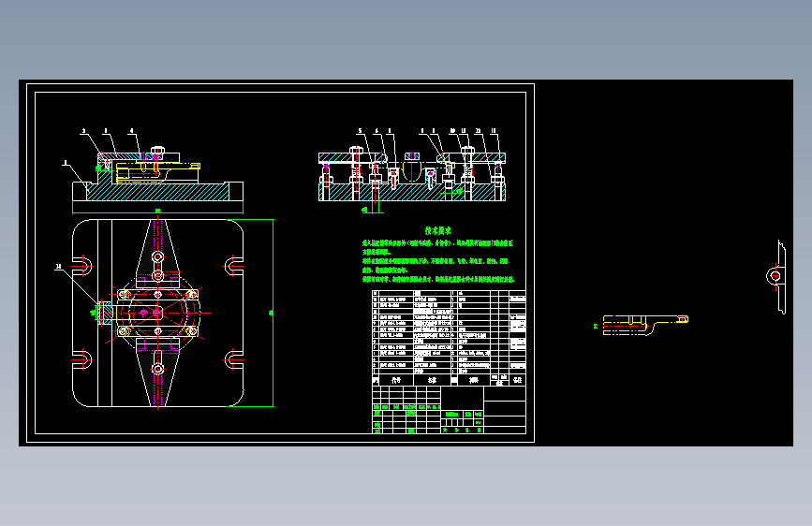Image resolution: width=812 pixels, height=526 pixels.
Task: Select the bottom bolt circle in plan view
Action: point(158,369)
